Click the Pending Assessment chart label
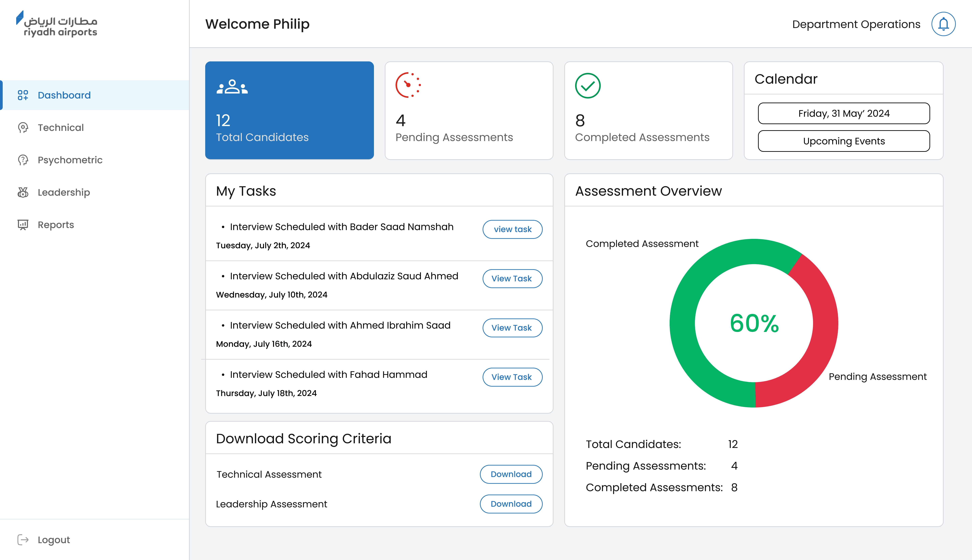This screenshot has height=560, width=972. [877, 376]
